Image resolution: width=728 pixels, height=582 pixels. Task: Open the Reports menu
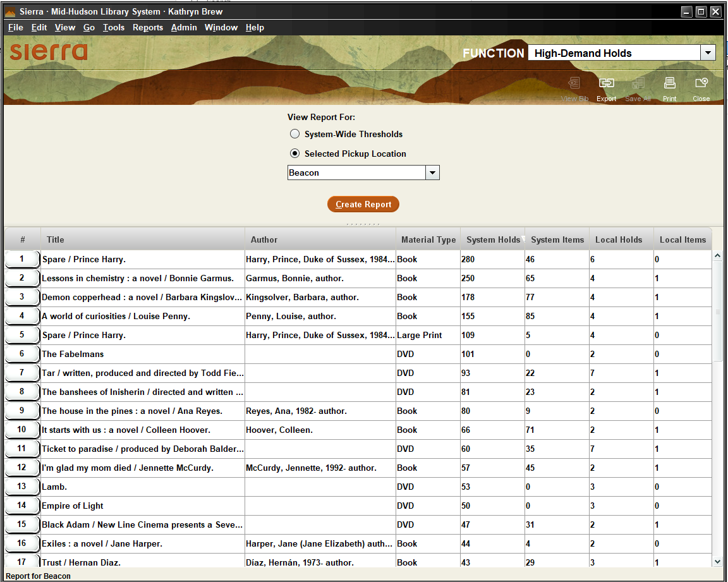point(148,27)
